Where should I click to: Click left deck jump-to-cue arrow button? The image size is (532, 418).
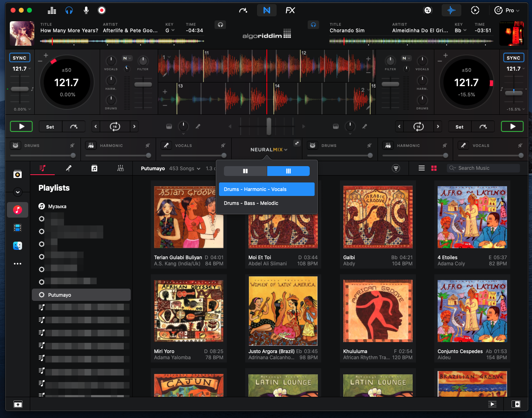click(74, 127)
